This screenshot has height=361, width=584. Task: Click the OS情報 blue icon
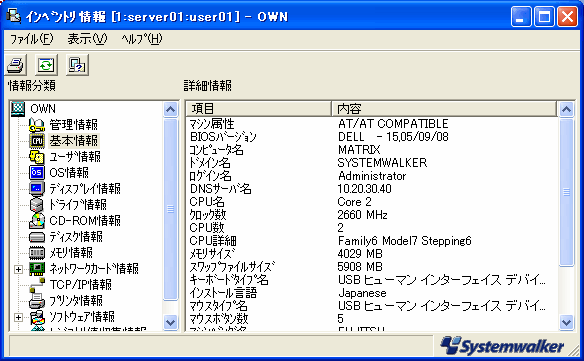[x=37, y=173]
